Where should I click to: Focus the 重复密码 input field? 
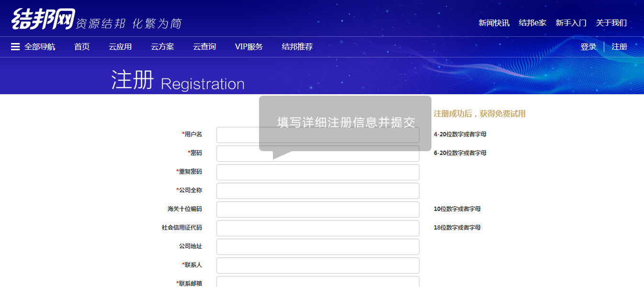317,172
